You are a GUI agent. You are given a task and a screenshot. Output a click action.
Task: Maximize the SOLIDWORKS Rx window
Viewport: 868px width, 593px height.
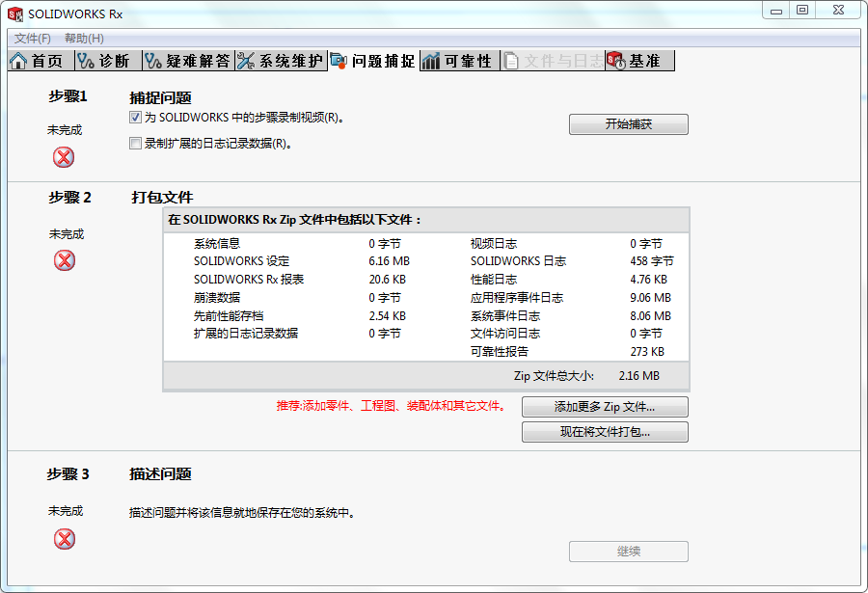[802, 10]
